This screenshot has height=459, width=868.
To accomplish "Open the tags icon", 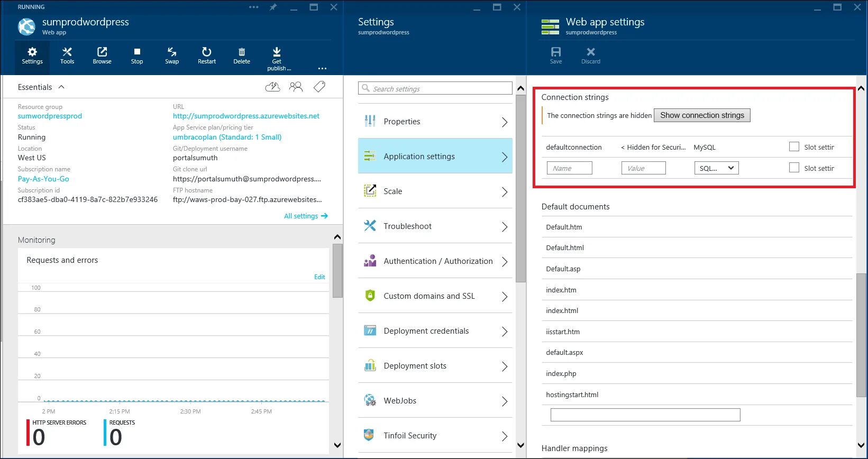I will coord(319,87).
